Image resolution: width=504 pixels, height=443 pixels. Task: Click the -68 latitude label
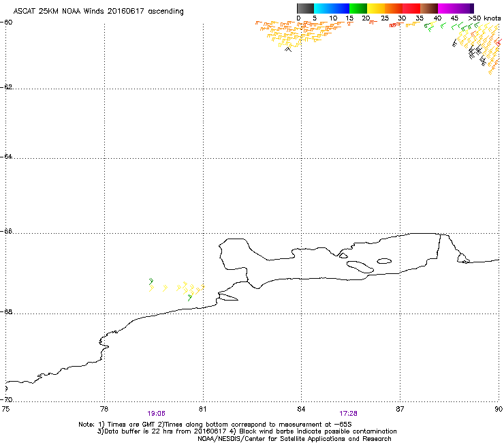tap(6, 311)
